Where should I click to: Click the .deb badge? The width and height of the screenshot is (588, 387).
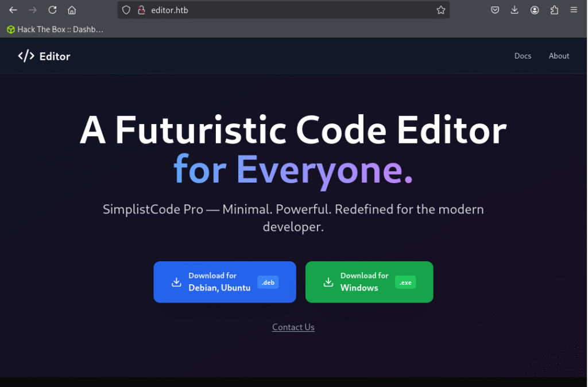click(268, 282)
